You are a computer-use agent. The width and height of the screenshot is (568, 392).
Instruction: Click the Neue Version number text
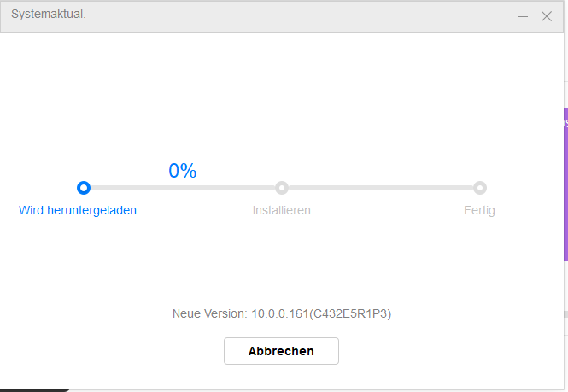(x=282, y=313)
